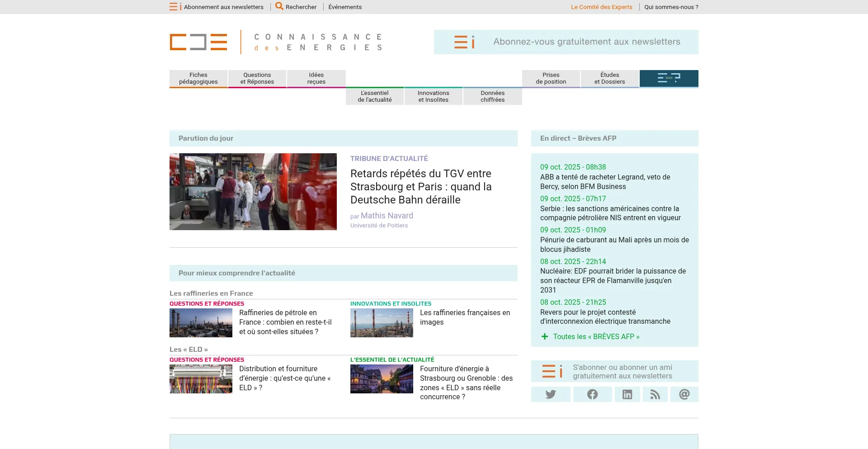Select the Données chiffrées tab
The image size is (868, 449).
click(492, 96)
